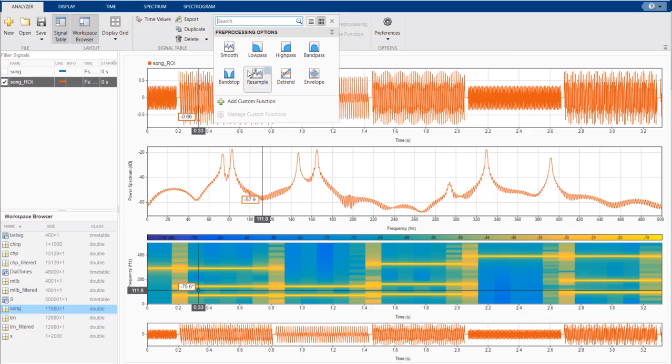
Task: Uncheck the song_ROI signal checkbox
Action: point(5,82)
